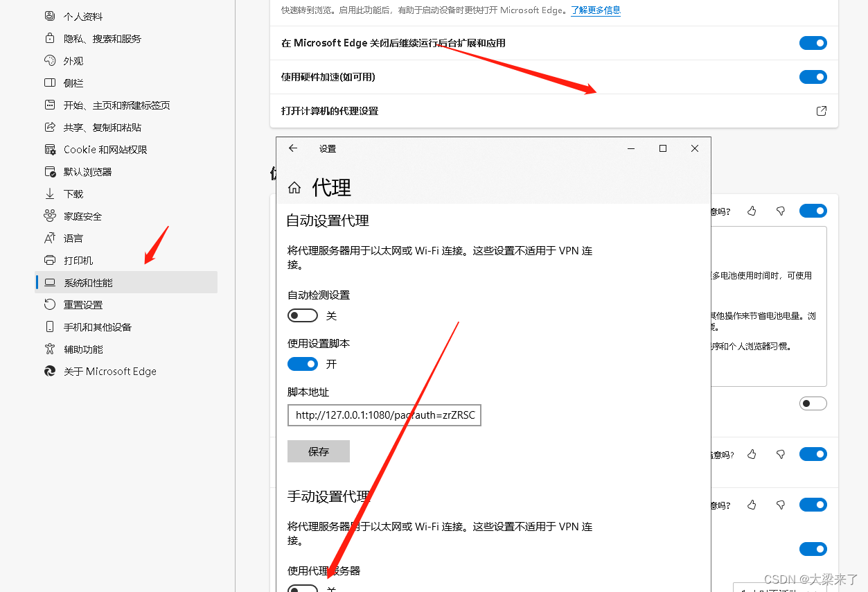Toggle the switch in the middle feedback row
The height and width of the screenshot is (592, 868).
(x=813, y=454)
